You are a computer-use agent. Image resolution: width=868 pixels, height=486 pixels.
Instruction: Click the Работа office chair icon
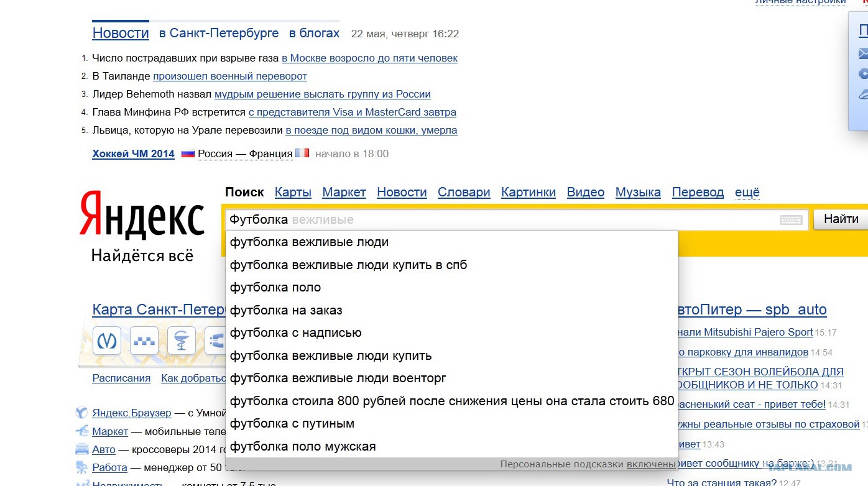pyautogui.click(x=81, y=467)
